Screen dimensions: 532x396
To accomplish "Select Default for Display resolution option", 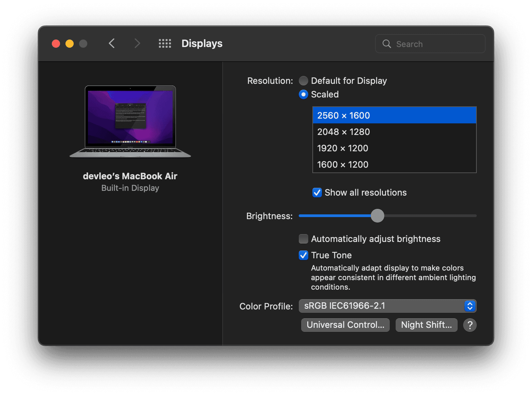I will [303, 81].
